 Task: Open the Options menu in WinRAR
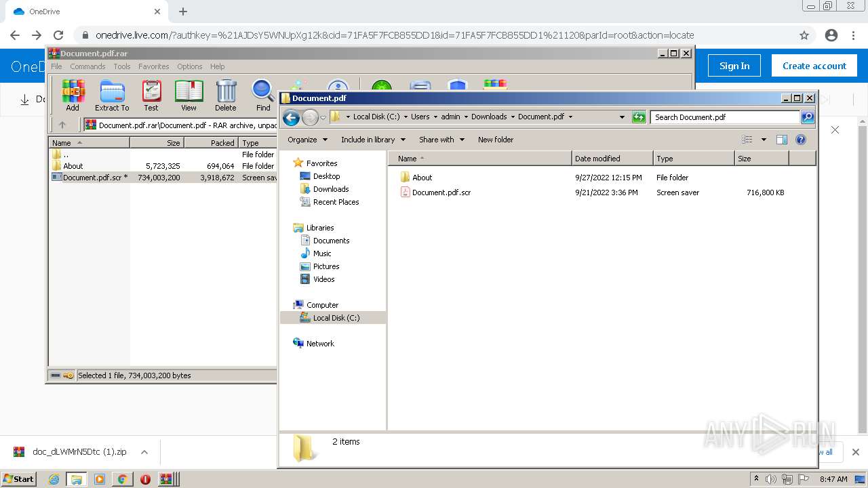[190, 66]
